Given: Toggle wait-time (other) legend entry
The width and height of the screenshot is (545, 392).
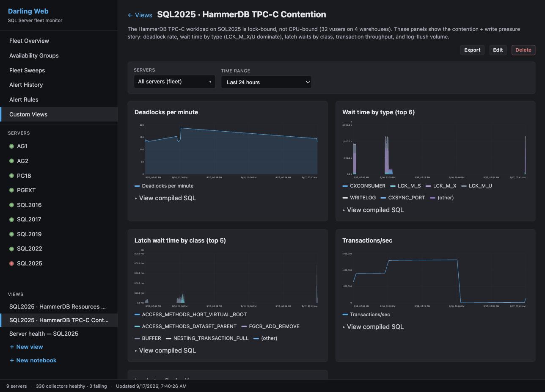Looking at the screenshot, I should [x=442, y=198].
